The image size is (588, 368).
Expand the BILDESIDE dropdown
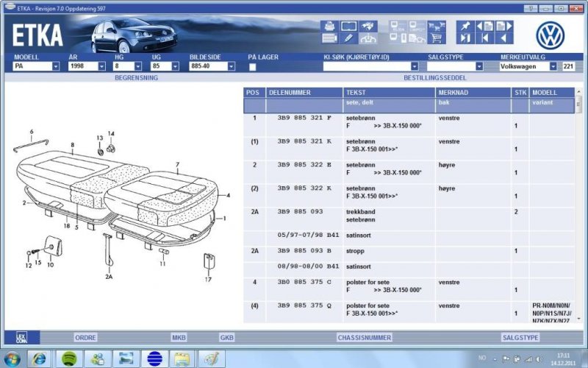(x=231, y=66)
